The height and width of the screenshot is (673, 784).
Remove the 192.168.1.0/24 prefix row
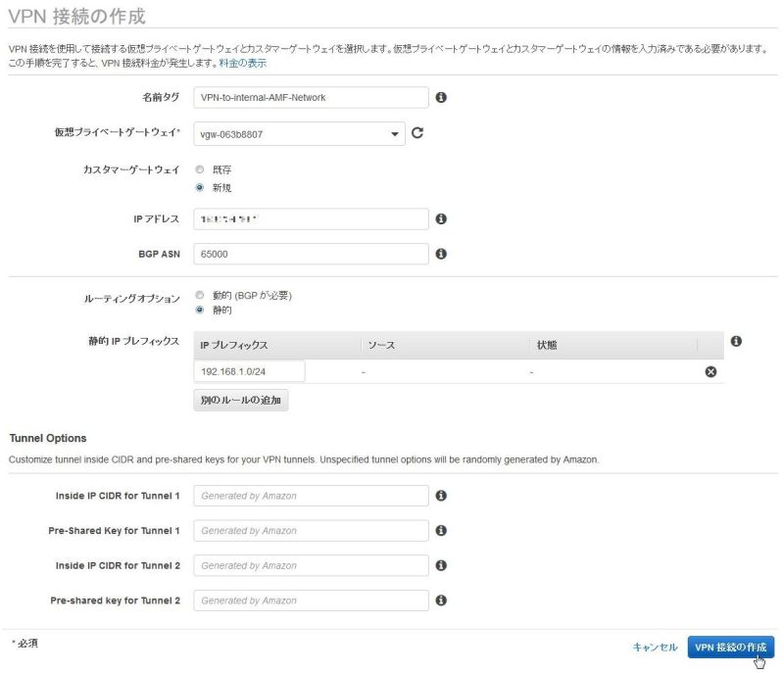(x=711, y=372)
